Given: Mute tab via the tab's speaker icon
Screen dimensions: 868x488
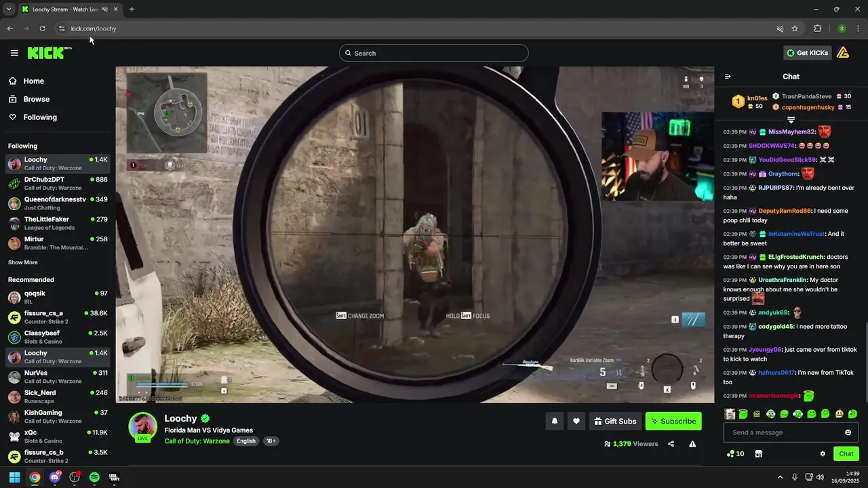Looking at the screenshot, I should pos(104,9).
